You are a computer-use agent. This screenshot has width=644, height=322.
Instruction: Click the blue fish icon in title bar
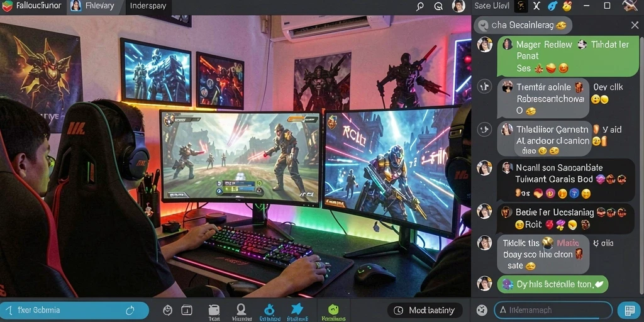553,6
